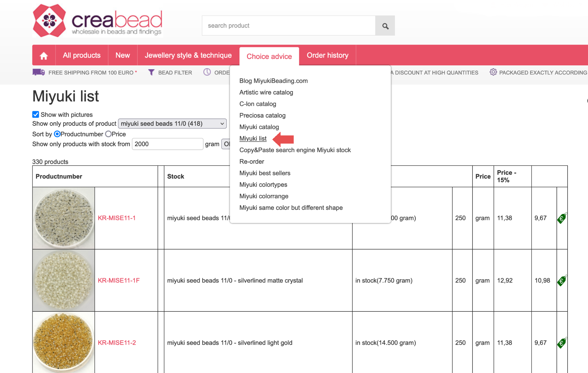The width and height of the screenshot is (588, 373).
Task: Click the home icon in navigation bar
Action: (44, 55)
